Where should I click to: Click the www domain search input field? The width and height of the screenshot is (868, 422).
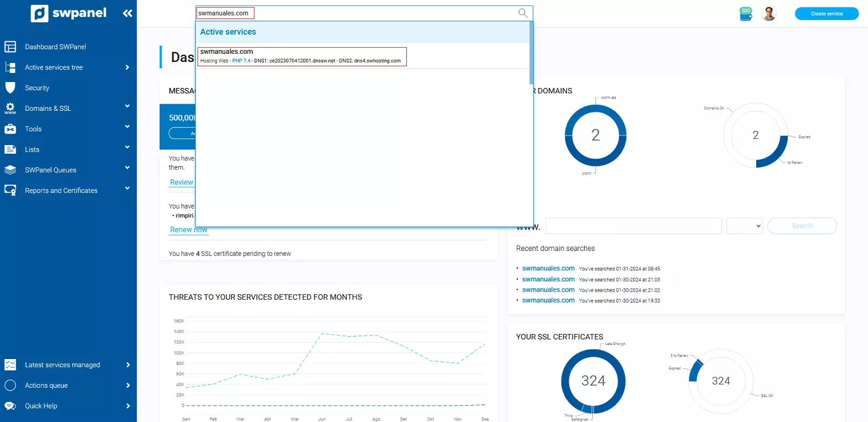pyautogui.click(x=633, y=226)
